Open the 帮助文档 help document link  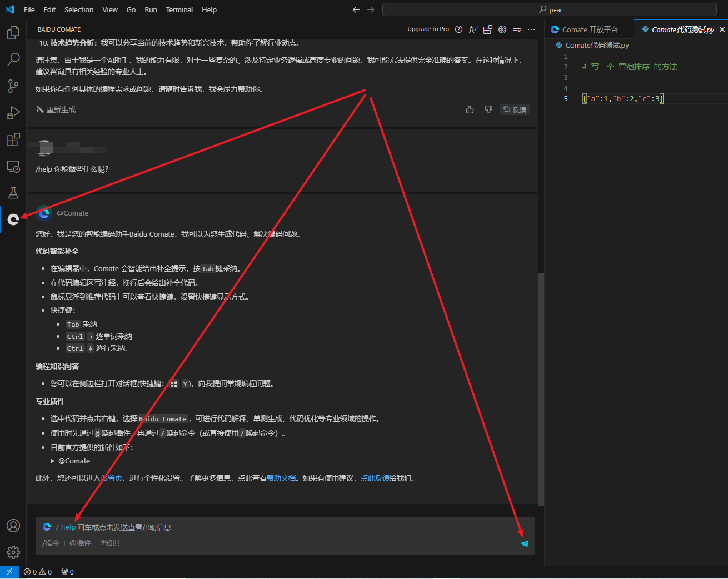tap(281, 478)
